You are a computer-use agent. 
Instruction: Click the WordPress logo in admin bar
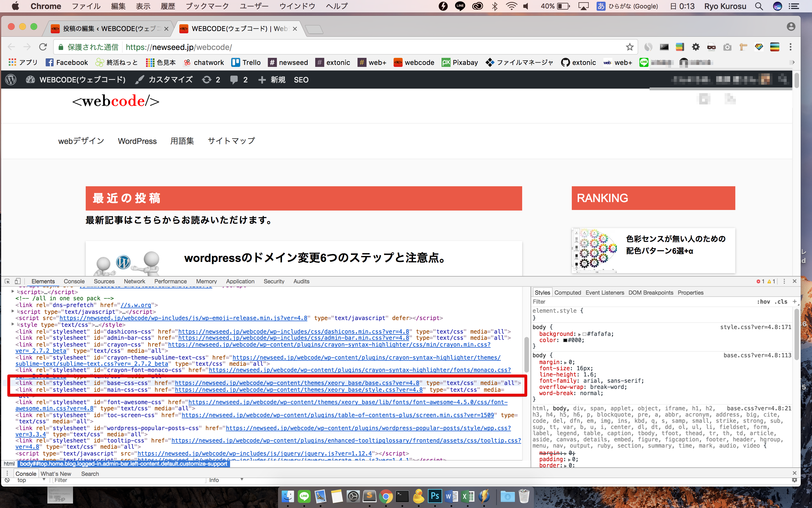coord(11,80)
